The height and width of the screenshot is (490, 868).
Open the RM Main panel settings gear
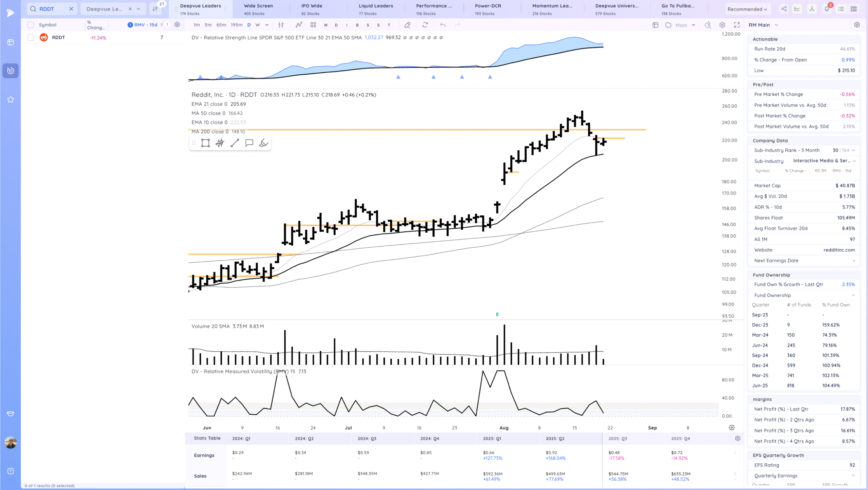857,25
